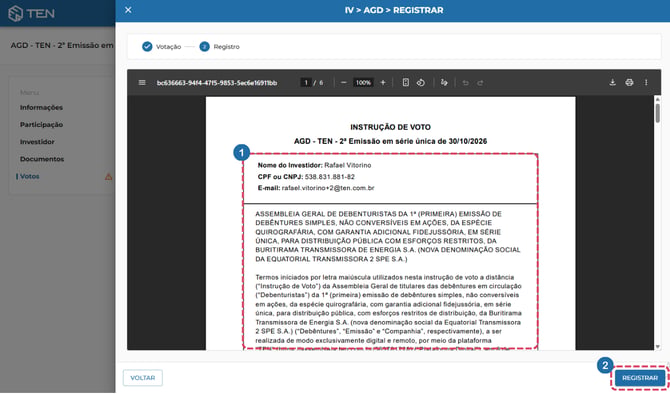Click the warning icon next to Votos

coord(109,176)
